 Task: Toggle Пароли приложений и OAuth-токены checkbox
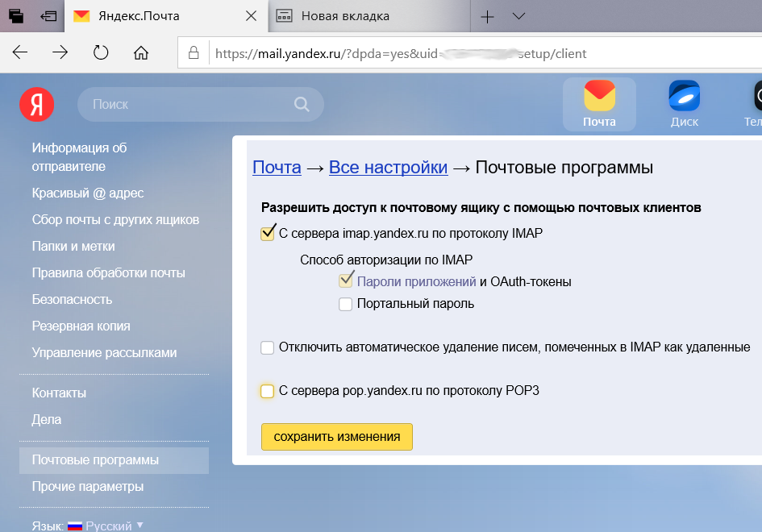346,281
